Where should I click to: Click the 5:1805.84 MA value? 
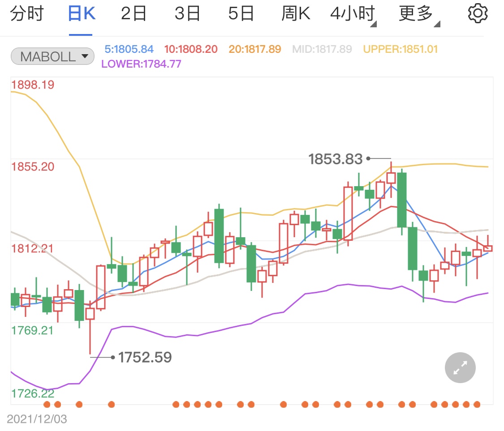pos(129,49)
